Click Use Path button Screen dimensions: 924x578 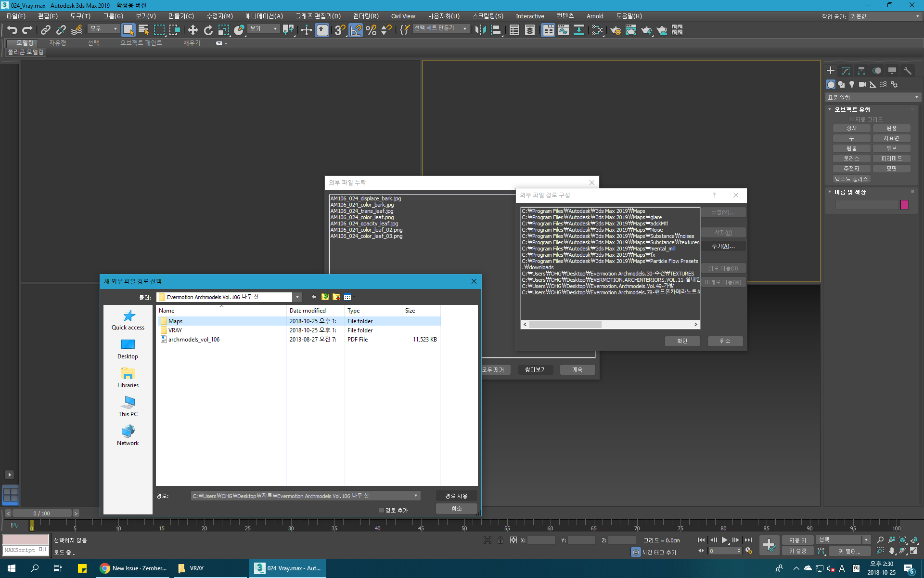point(456,496)
